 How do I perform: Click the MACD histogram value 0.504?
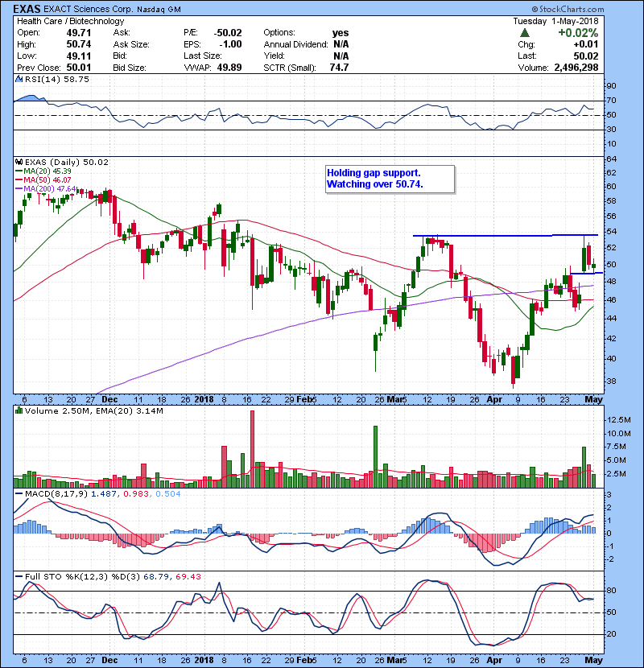point(168,493)
